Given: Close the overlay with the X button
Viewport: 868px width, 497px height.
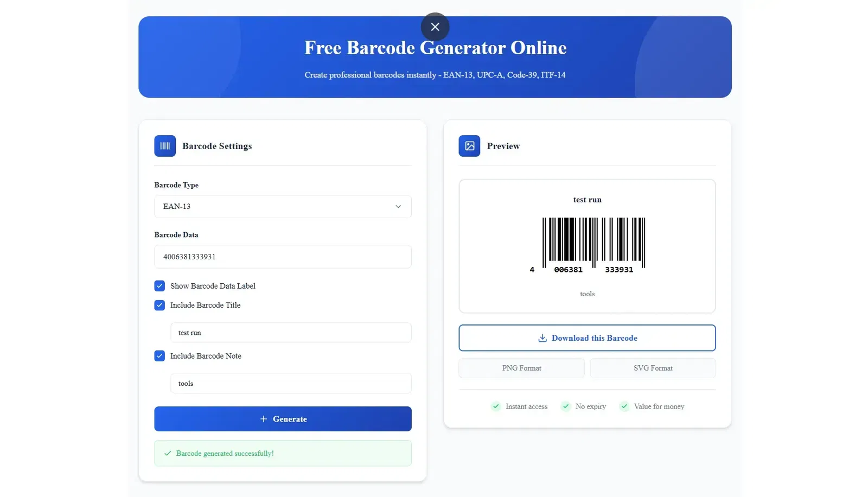Looking at the screenshot, I should coord(435,27).
